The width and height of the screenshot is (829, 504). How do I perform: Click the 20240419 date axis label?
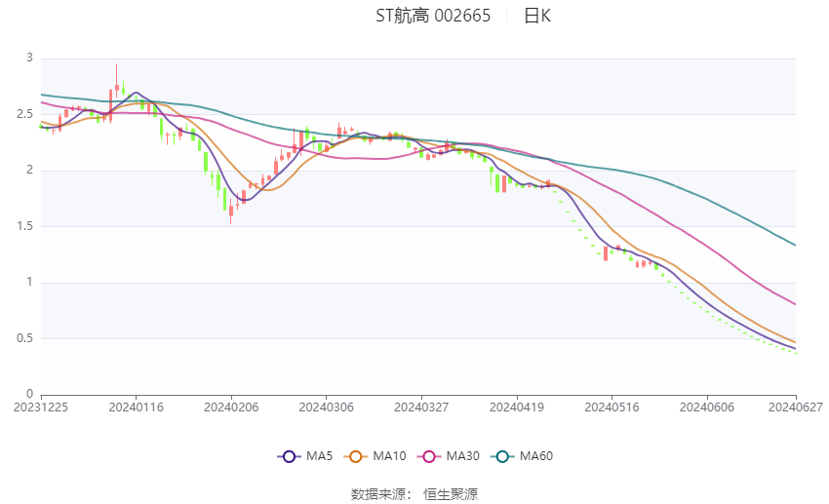point(517,407)
